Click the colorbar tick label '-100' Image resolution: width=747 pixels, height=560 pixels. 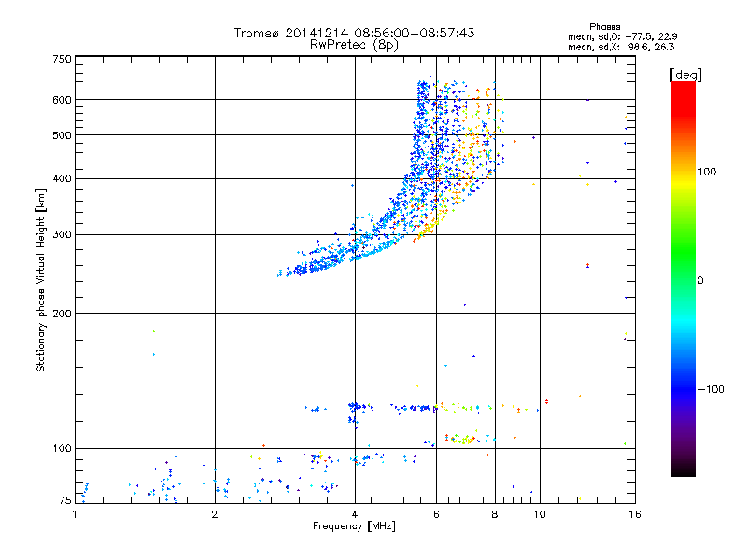point(711,389)
